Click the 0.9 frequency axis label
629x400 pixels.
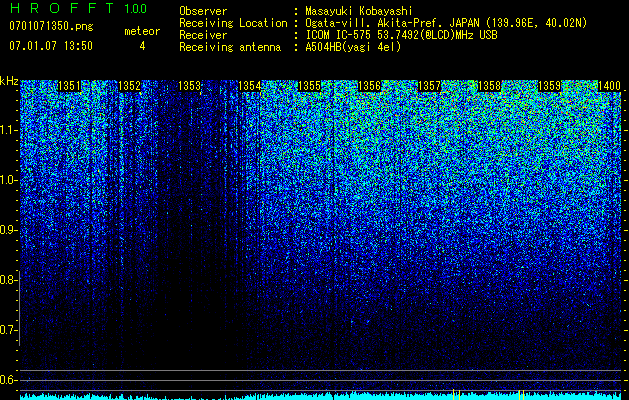[7, 230]
